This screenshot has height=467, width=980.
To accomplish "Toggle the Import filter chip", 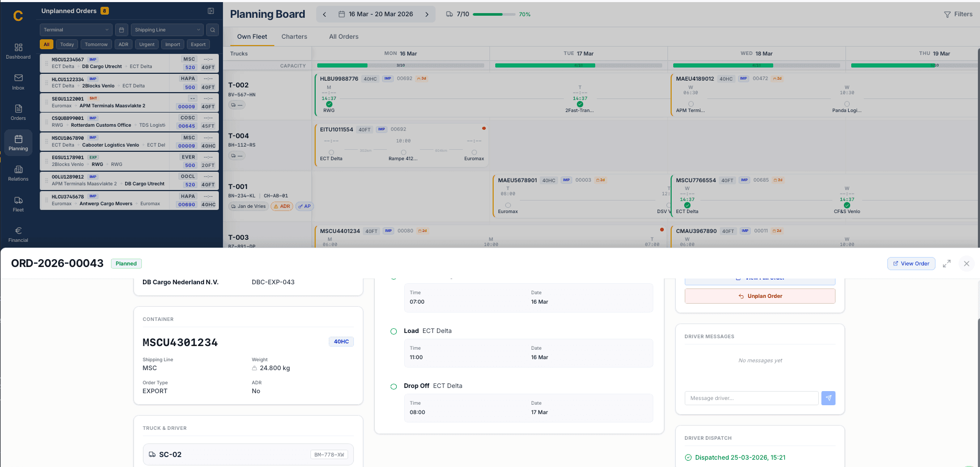I will (173, 45).
